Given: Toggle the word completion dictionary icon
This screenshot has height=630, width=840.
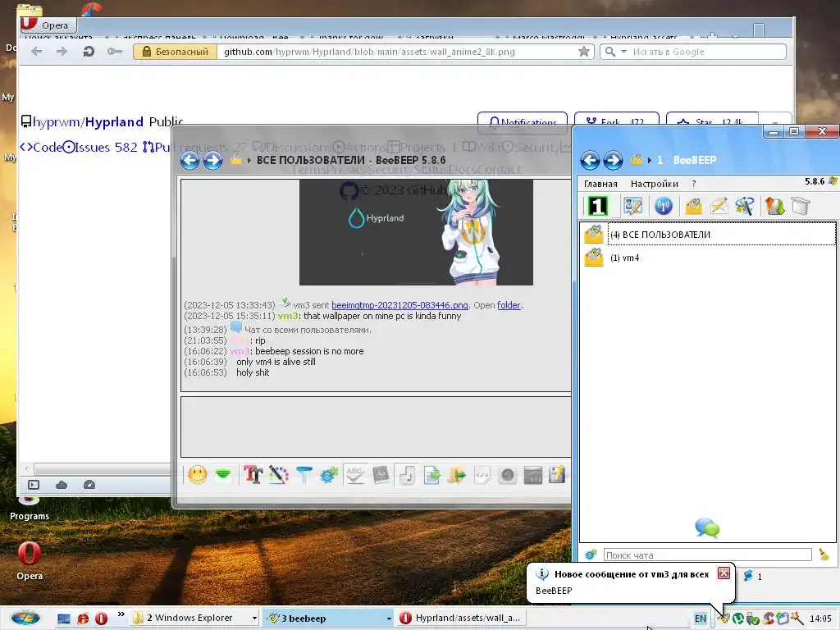Looking at the screenshot, I should 381,475.
